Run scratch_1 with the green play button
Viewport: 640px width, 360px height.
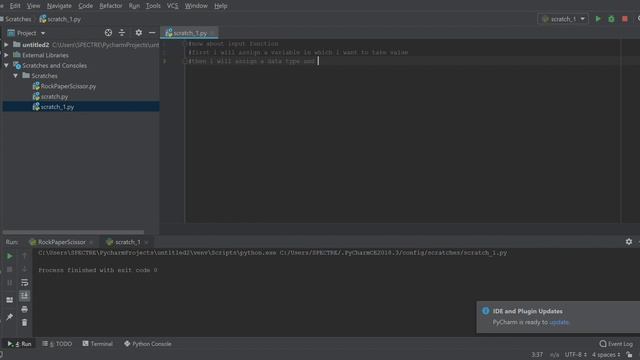598,19
